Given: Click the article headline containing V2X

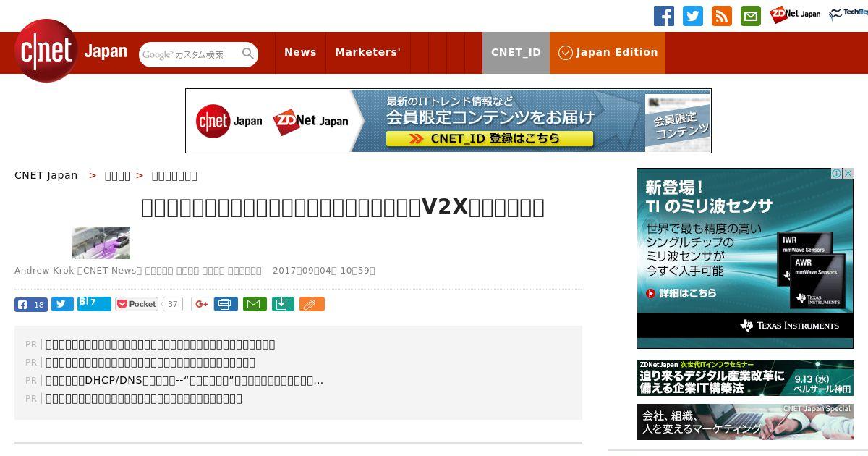Looking at the screenshot, I should pos(343,207).
